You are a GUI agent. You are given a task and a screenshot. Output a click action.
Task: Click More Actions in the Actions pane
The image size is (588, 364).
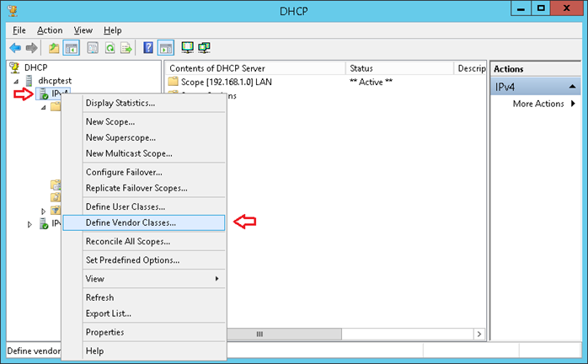click(x=538, y=104)
